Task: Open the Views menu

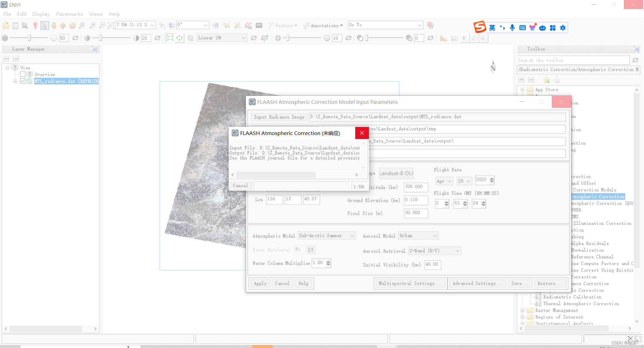Action: click(96, 14)
